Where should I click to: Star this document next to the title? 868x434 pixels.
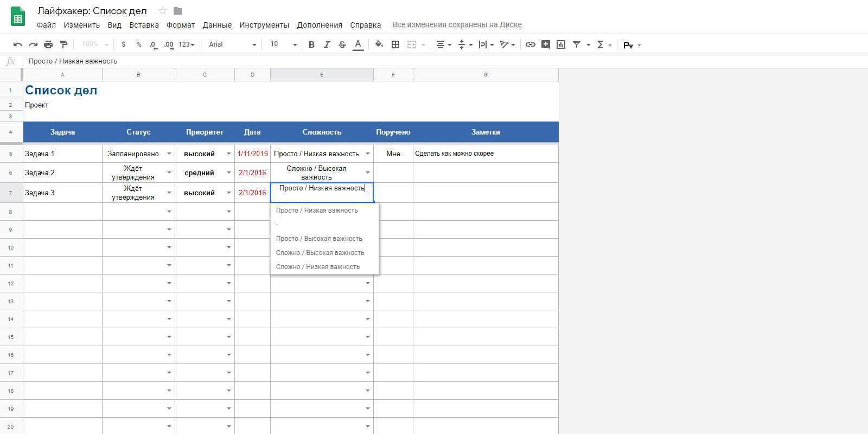pos(162,11)
